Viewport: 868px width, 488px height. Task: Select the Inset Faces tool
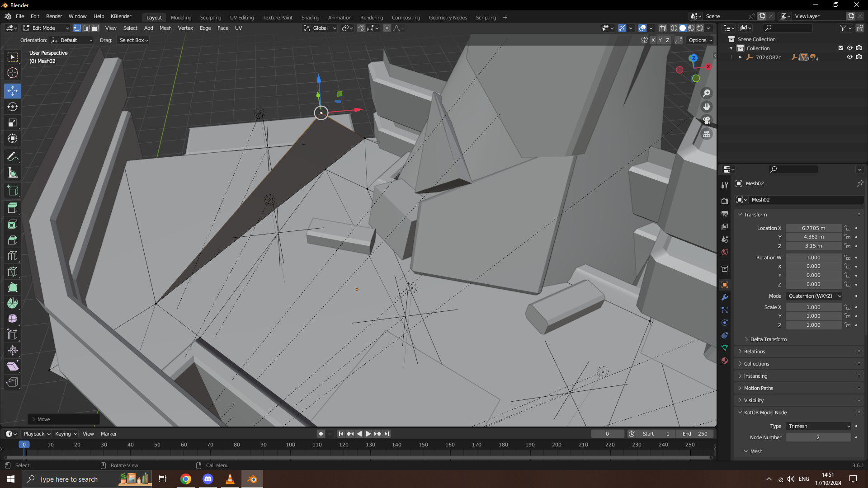coord(13,224)
